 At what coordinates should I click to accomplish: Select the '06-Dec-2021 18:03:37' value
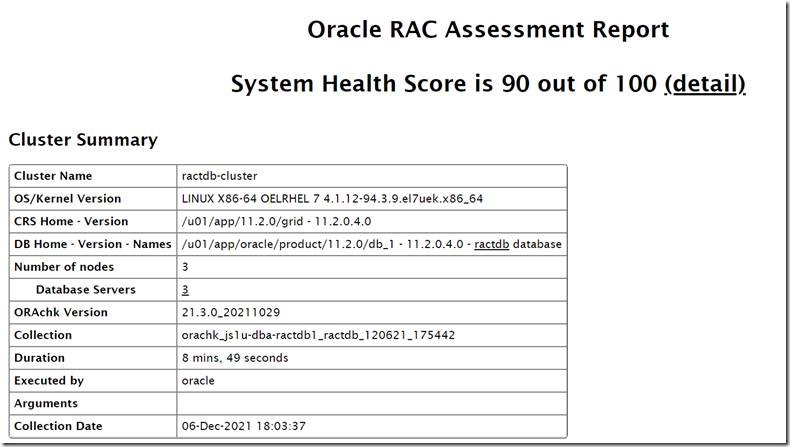point(244,426)
